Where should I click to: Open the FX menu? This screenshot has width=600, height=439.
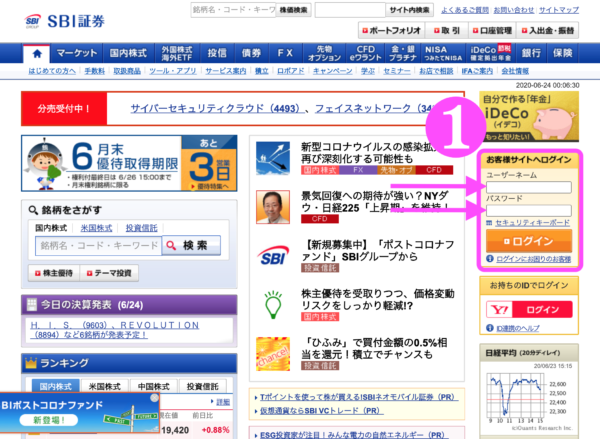285,53
